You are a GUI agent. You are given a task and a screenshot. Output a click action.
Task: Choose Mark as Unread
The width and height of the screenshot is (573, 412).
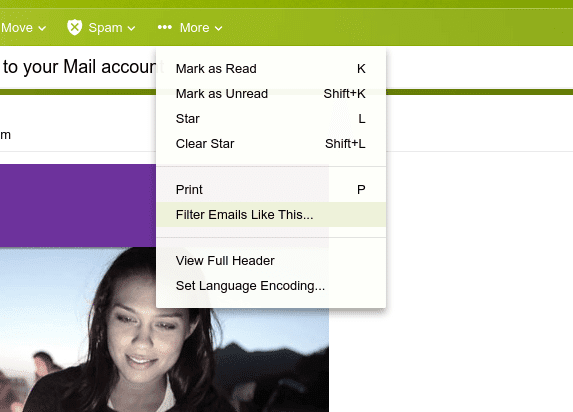[x=271, y=94]
